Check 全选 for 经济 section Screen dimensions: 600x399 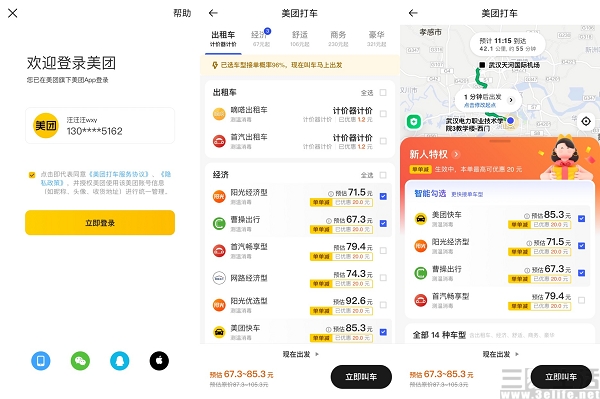coord(383,175)
